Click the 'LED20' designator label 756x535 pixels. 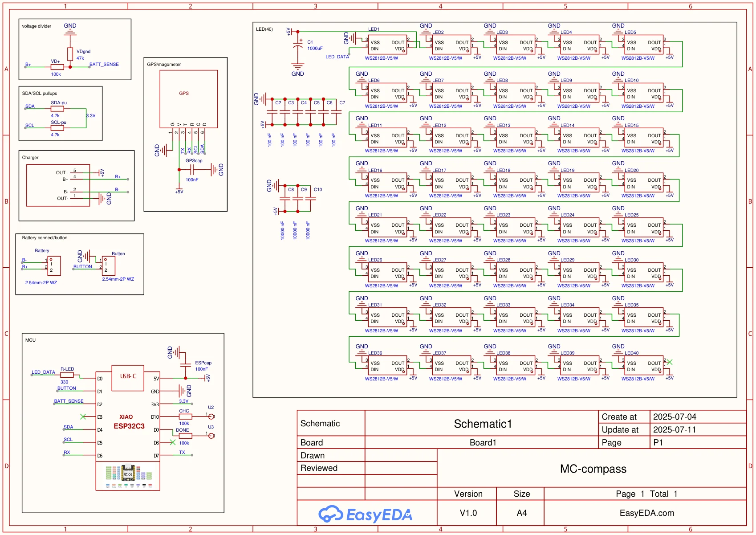(x=631, y=171)
